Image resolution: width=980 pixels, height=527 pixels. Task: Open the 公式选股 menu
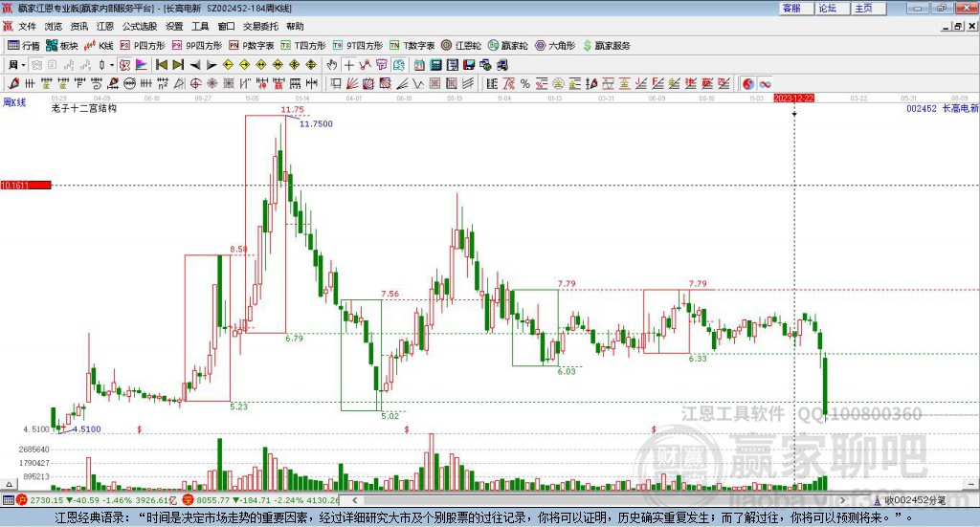click(x=140, y=26)
